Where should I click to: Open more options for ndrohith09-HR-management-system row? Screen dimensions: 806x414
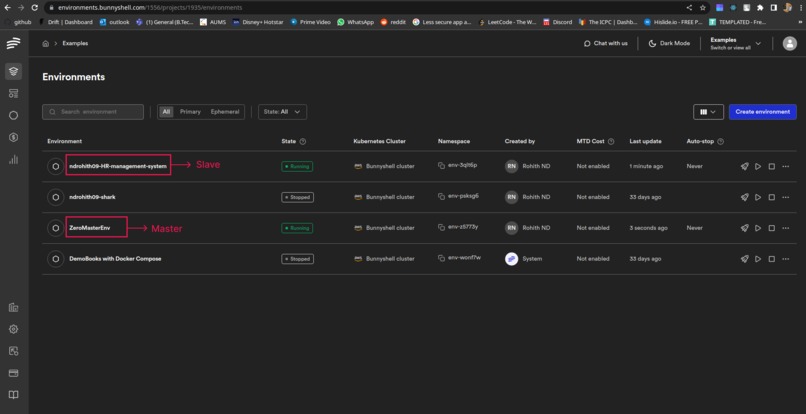785,167
